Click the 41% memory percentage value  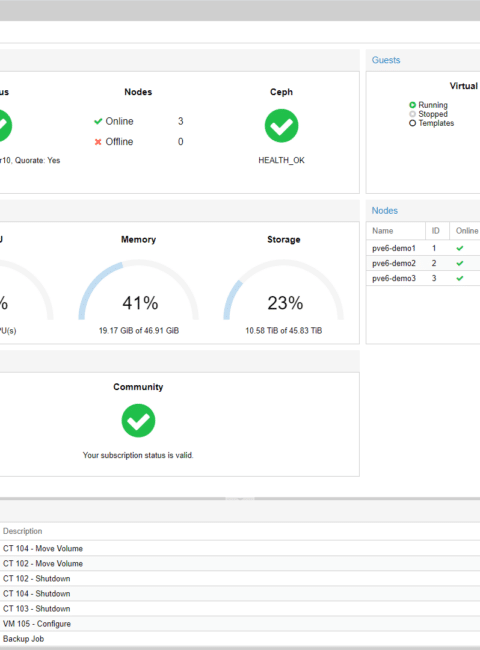[x=140, y=303]
